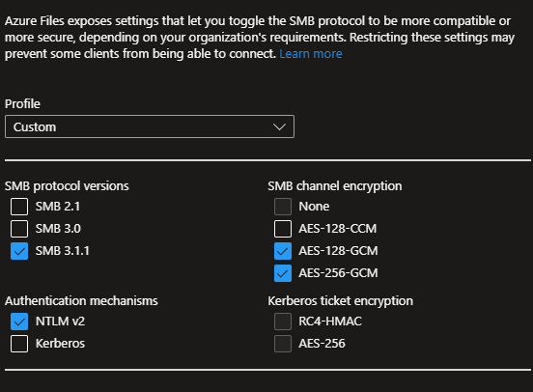Uncheck the SMB 3.1.1 protocol version

click(19, 251)
